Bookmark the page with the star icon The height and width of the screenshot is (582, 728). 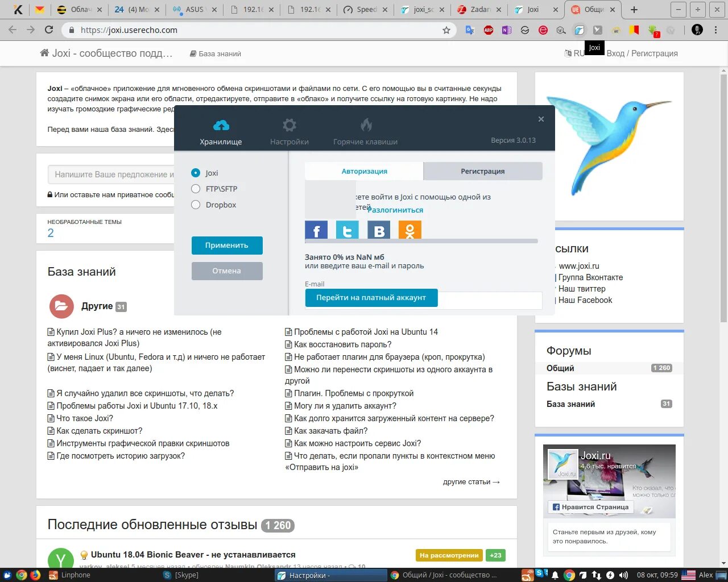(x=446, y=30)
